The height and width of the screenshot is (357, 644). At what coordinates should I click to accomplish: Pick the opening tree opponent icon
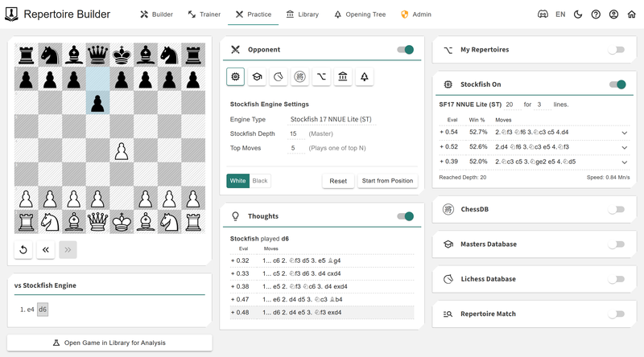365,76
